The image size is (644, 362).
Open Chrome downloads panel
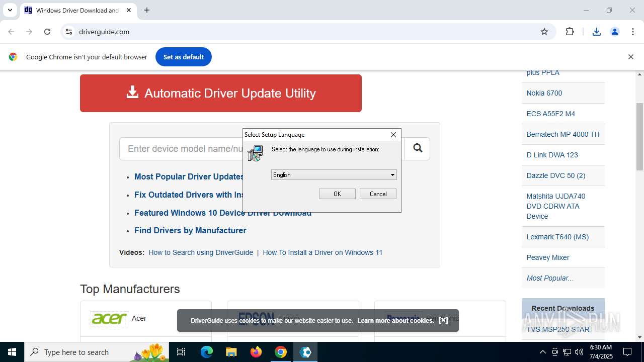(597, 32)
